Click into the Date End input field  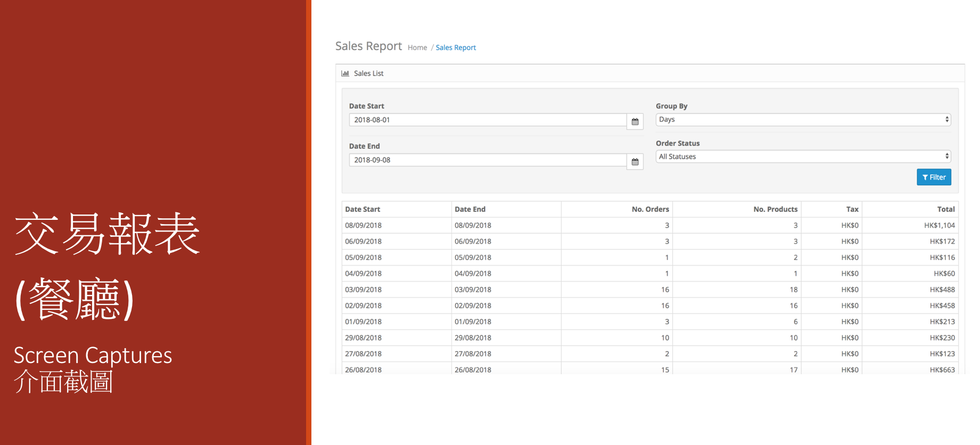pos(488,160)
